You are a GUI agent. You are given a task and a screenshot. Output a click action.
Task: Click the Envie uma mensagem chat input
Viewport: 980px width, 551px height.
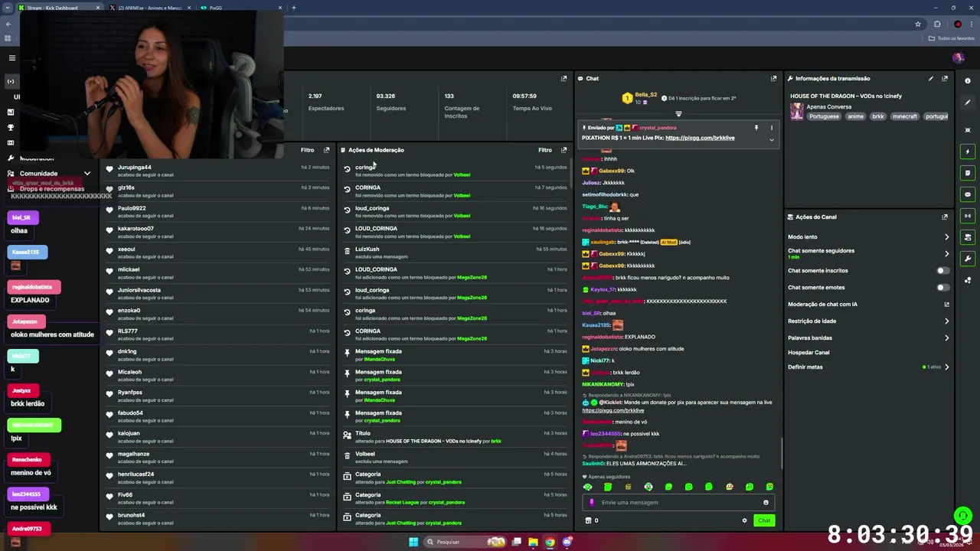pos(678,502)
